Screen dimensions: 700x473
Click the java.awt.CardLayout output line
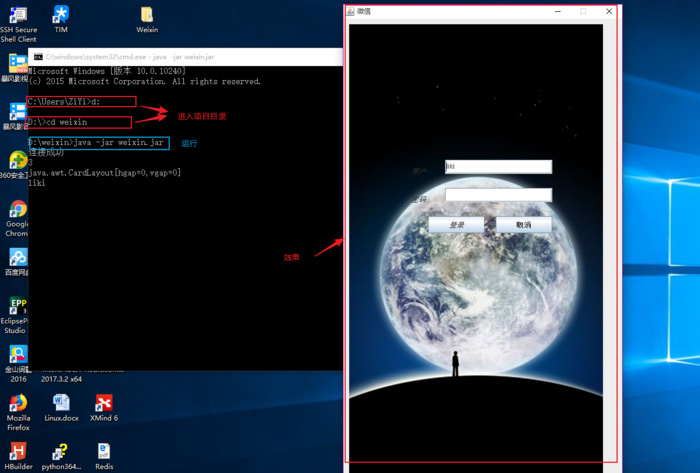coord(104,173)
